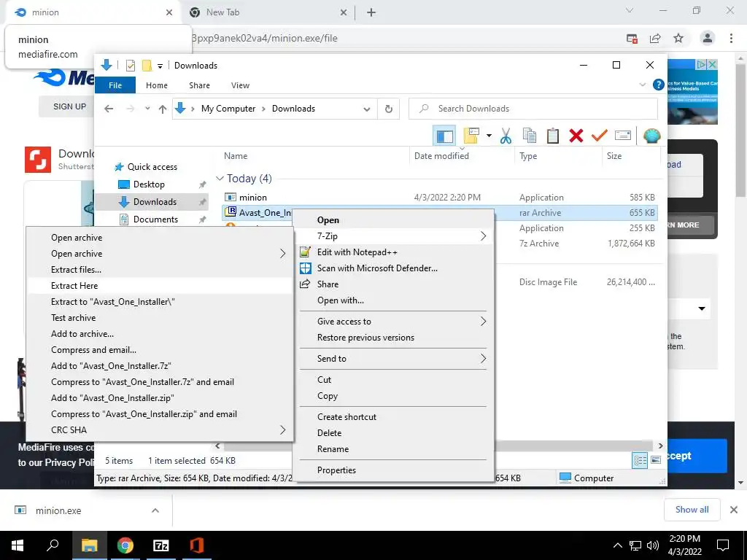Expand the Give access to submenu
Image resolution: width=747 pixels, height=560 pixels.
coord(393,322)
